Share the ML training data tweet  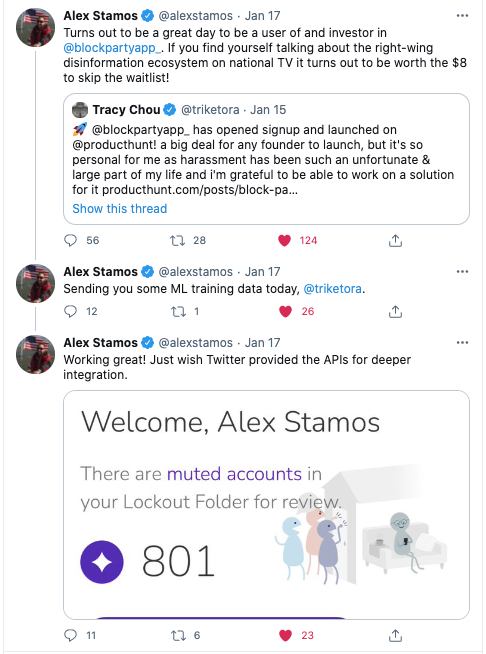pyautogui.click(x=395, y=311)
